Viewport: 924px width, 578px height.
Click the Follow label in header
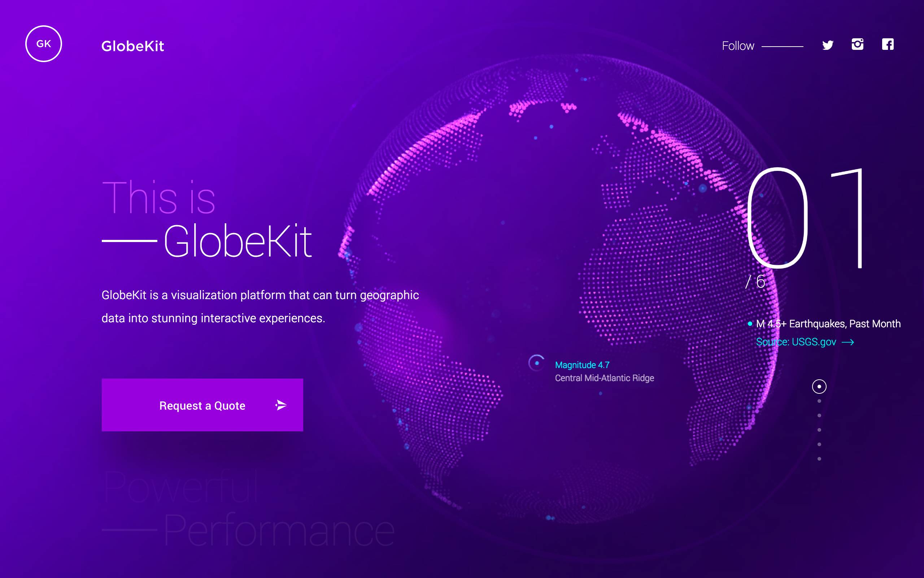tap(738, 46)
